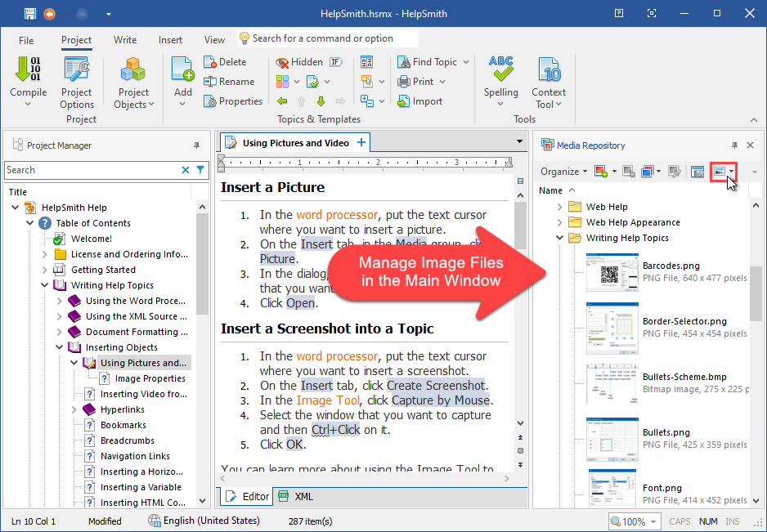Click the topic status checkmark icon

click(312, 82)
